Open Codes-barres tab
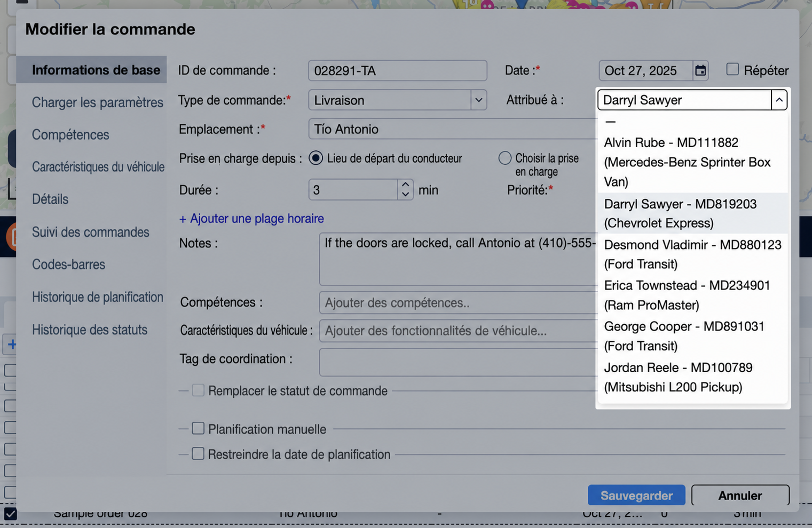This screenshot has width=812, height=528. [x=69, y=264]
